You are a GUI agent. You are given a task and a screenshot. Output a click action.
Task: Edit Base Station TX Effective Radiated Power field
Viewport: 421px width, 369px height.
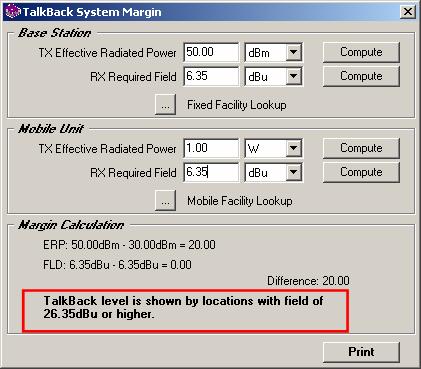[x=211, y=52]
